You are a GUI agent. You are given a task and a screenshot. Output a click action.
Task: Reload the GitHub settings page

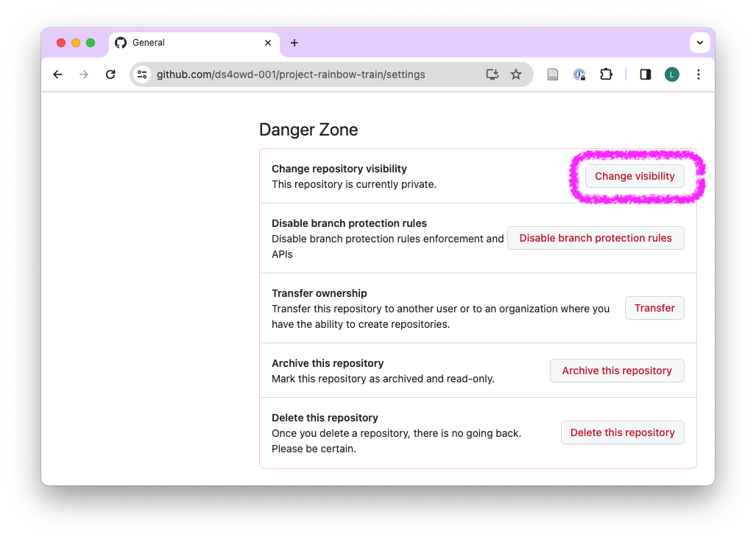tap(110, 74)
